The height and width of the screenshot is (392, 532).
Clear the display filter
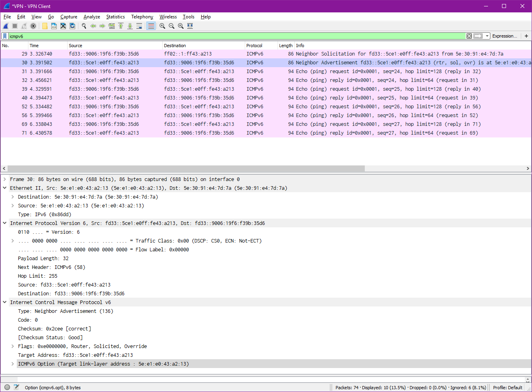[469, 36]
